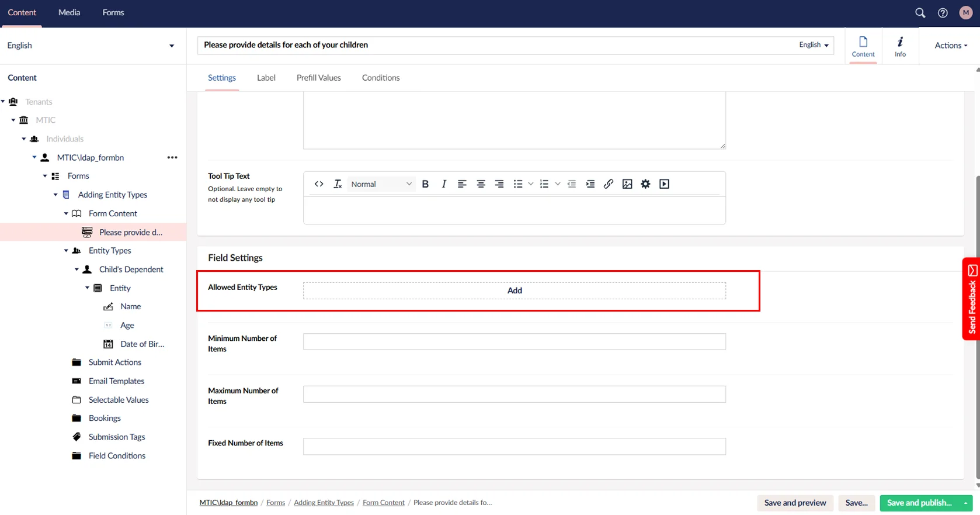This screenshot has width=980, height=515.
Task: Click the embed video icon in toolbar
Action: click(664, 184)
